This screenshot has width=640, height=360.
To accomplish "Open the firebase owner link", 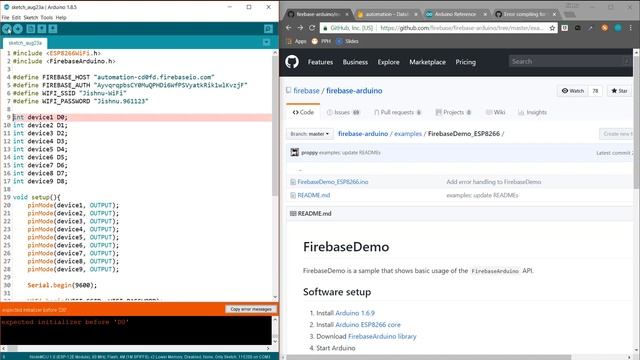I will [x=306, y=91].
